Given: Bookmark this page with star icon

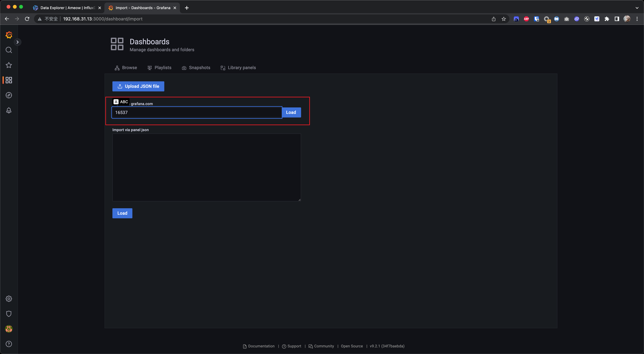Looking at the screenshot, I should (503, 19).
